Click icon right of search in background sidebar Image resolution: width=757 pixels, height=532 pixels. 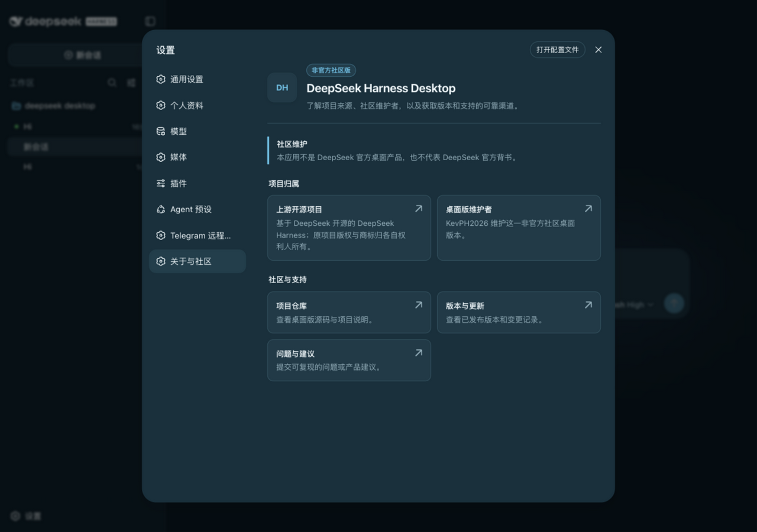[x=131, y=83]
